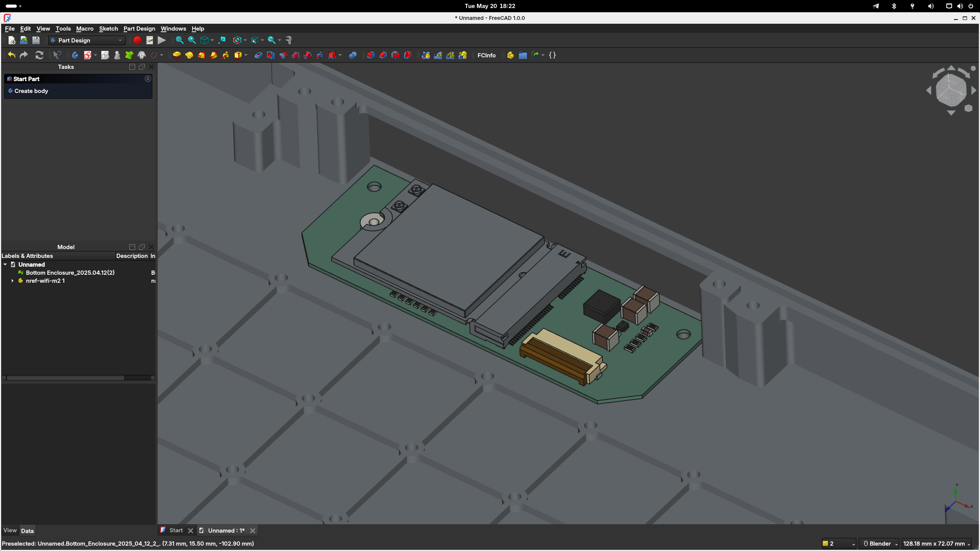980x551 pixels.
Task: Open the Part Design workbench dropdown
Action: 87,40
